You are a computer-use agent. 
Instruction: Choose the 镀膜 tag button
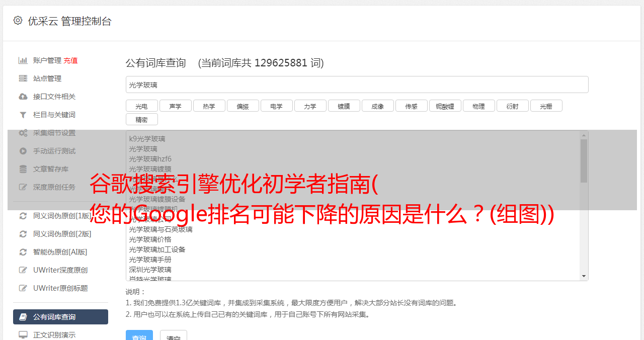(344, 106)
